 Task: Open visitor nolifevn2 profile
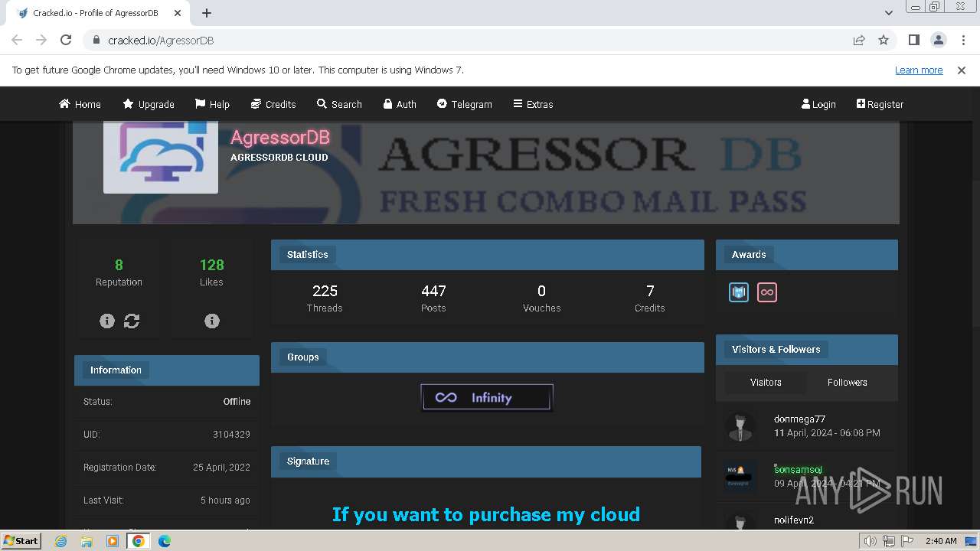pos(794,520)
